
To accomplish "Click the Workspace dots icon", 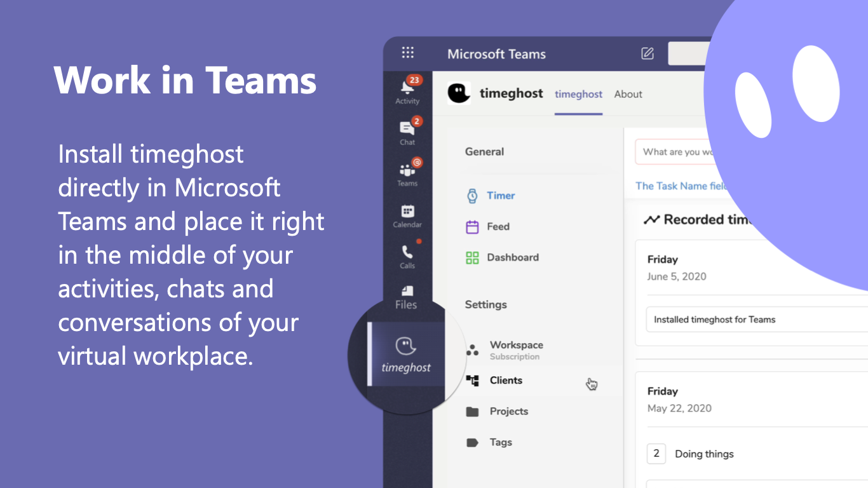I will point(472,350).
